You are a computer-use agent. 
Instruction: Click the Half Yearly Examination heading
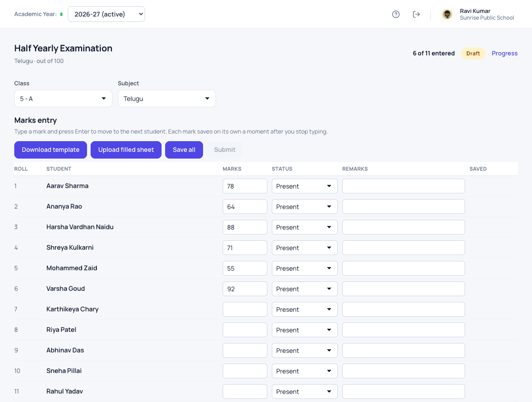point(63,48)
